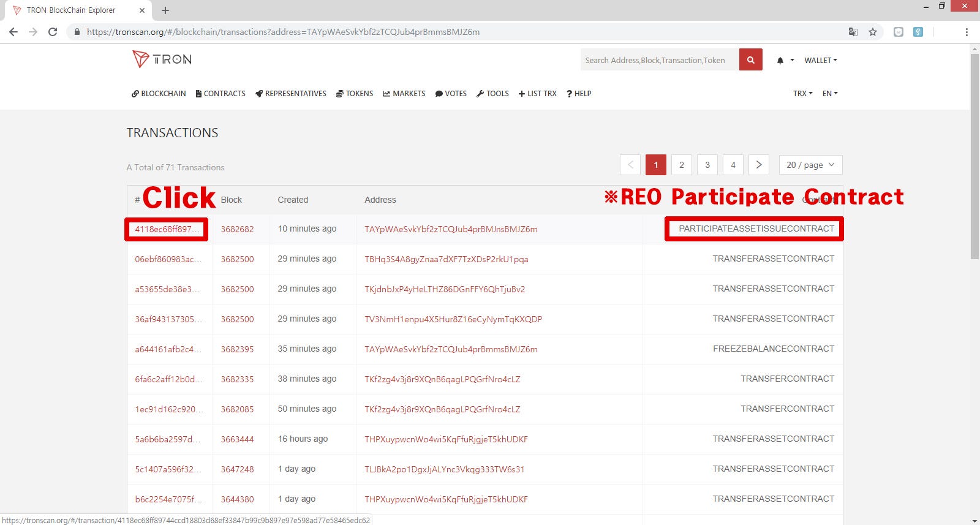Open transaction a53655de38e3...

coord(167,289)
